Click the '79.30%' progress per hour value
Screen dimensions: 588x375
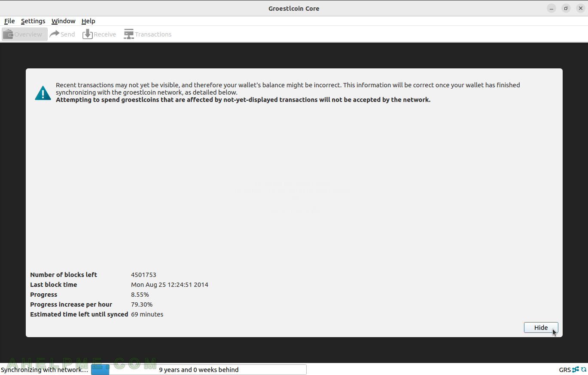tap(142, 304)
